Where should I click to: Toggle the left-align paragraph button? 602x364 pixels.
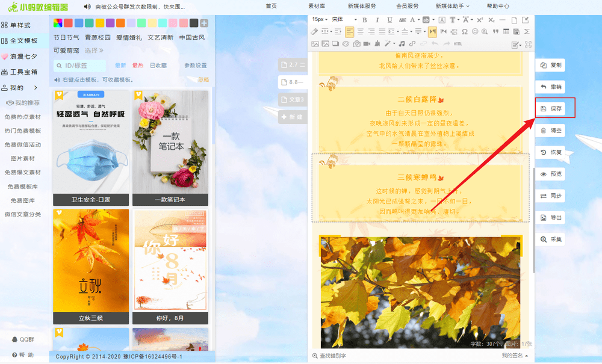(x=349, y=32)
